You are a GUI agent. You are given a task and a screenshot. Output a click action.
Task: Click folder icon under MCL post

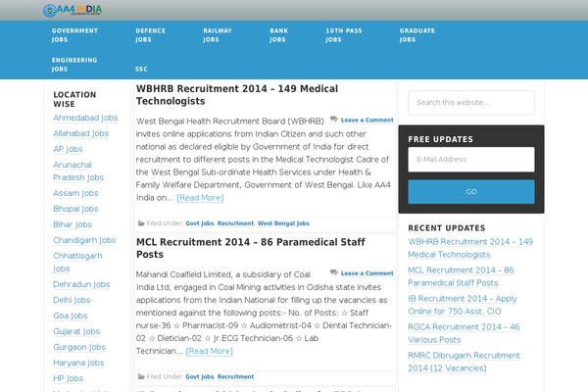click(141, 377)
